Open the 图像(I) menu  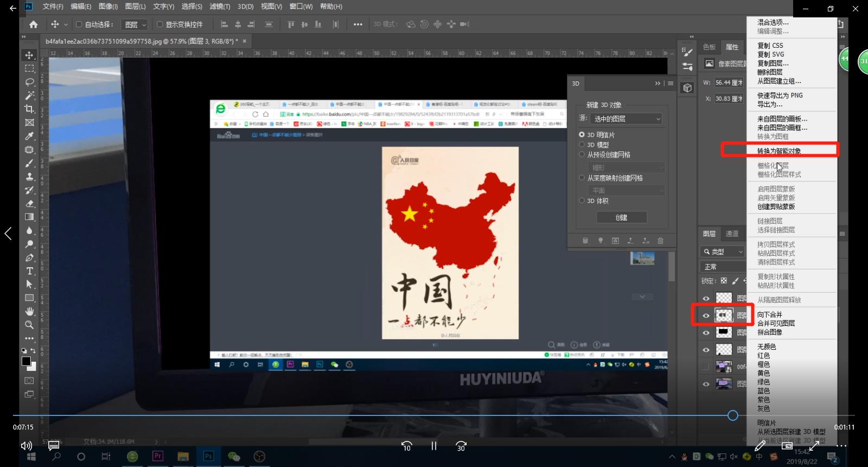[108, 7]
